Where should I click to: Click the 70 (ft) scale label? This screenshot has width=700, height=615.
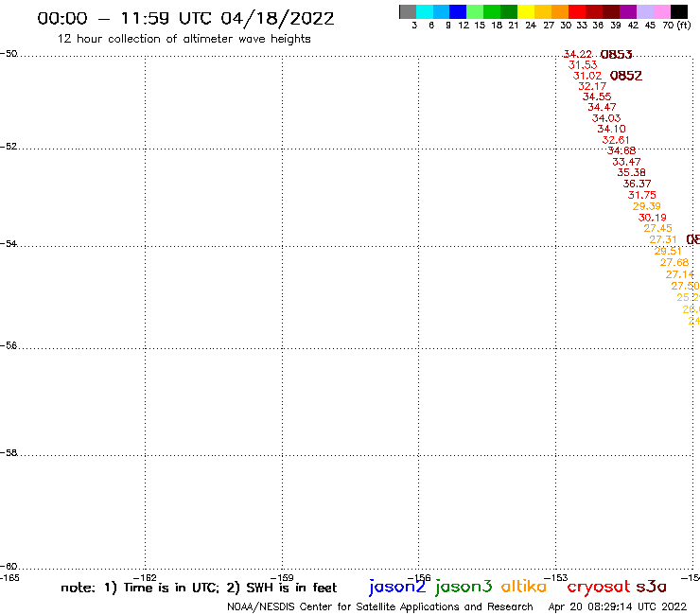(x=676, y=26)
